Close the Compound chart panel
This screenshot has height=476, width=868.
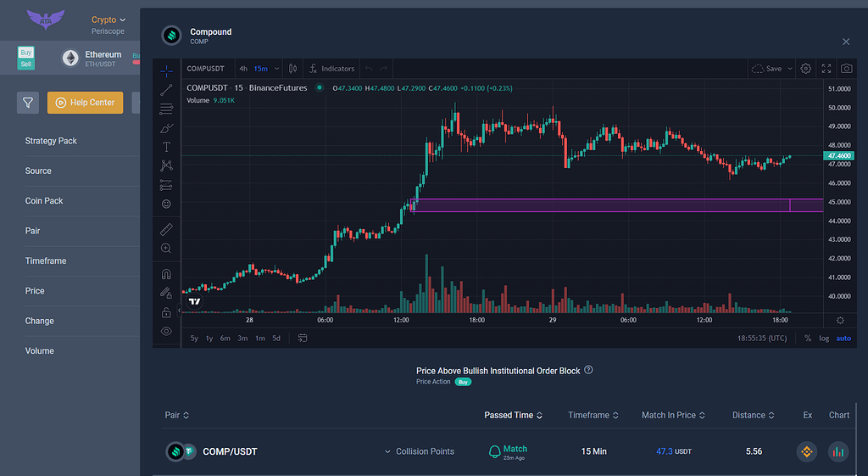[x=846, y=42]
